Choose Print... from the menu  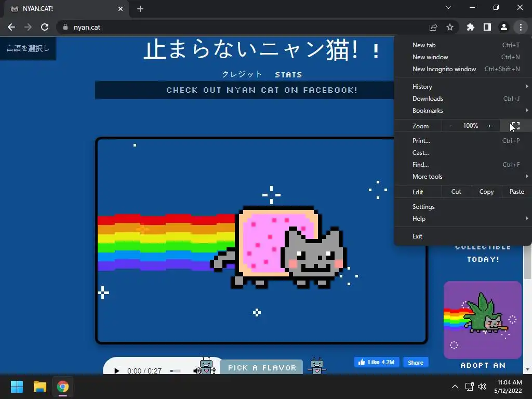coord(463,140)
